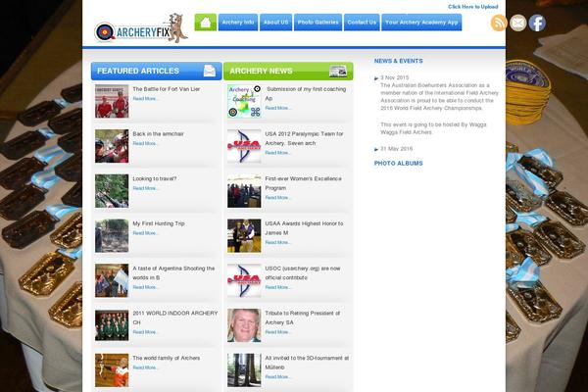
Task: Click USAA Awards Highest Honor thumbnail
Action: coord(244,235)
